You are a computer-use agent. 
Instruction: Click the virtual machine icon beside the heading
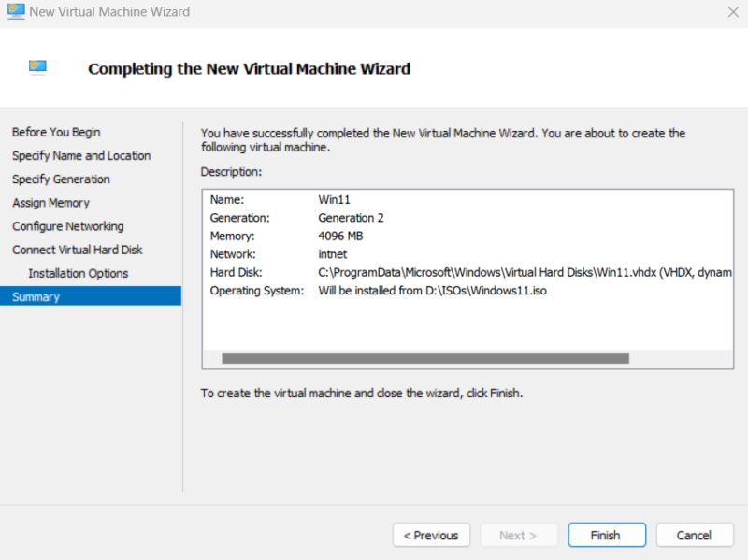37,67
